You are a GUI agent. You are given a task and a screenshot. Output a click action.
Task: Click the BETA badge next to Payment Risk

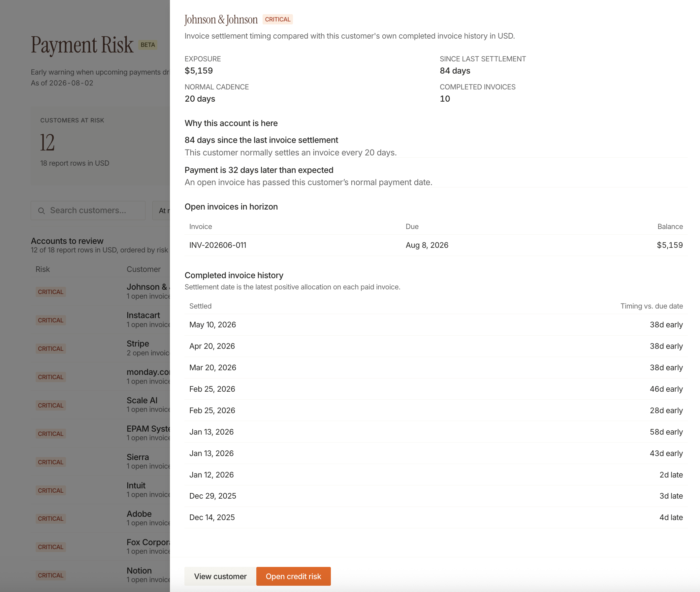point(148,45)
